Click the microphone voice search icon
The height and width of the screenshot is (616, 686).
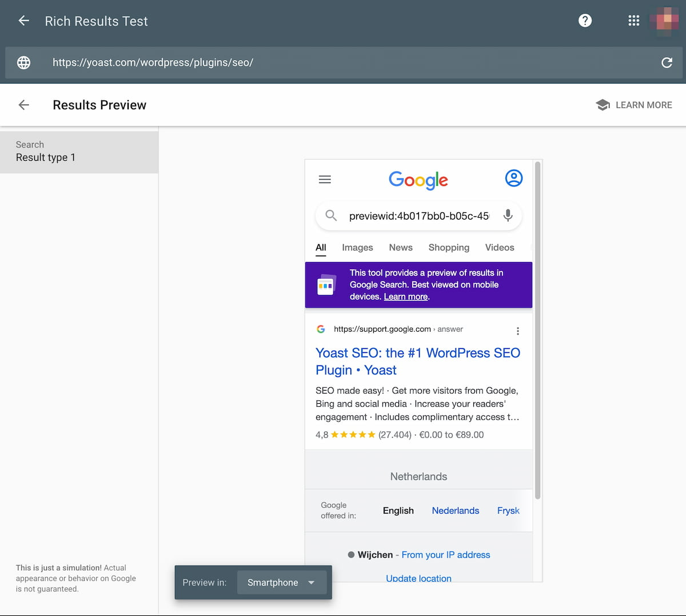[x=508, y=216]
